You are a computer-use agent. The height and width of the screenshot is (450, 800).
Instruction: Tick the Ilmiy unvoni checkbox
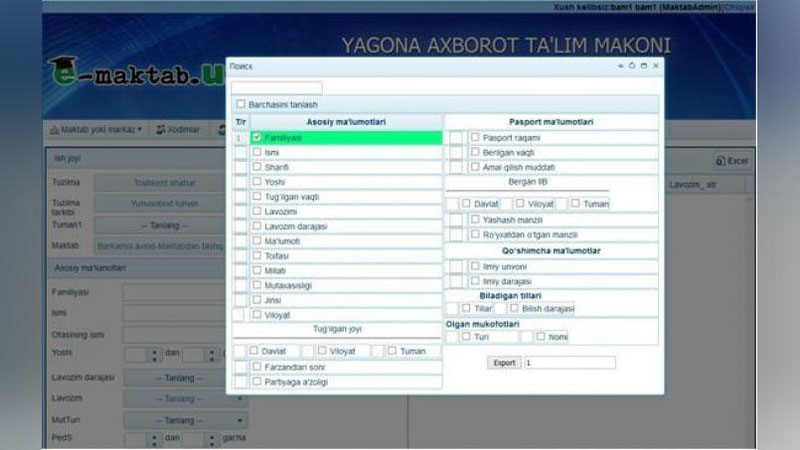click(474, 266)
